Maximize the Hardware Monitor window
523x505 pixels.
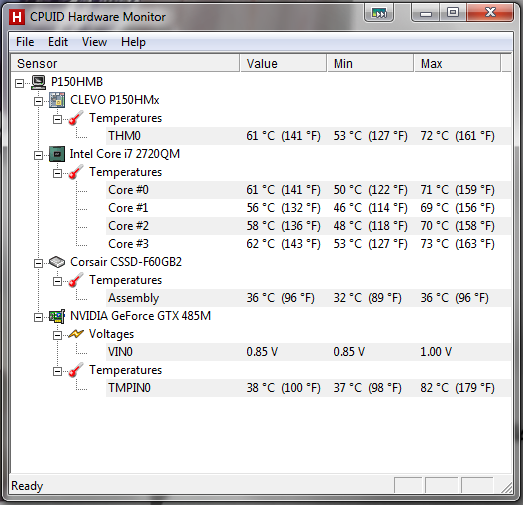point(453,13)
